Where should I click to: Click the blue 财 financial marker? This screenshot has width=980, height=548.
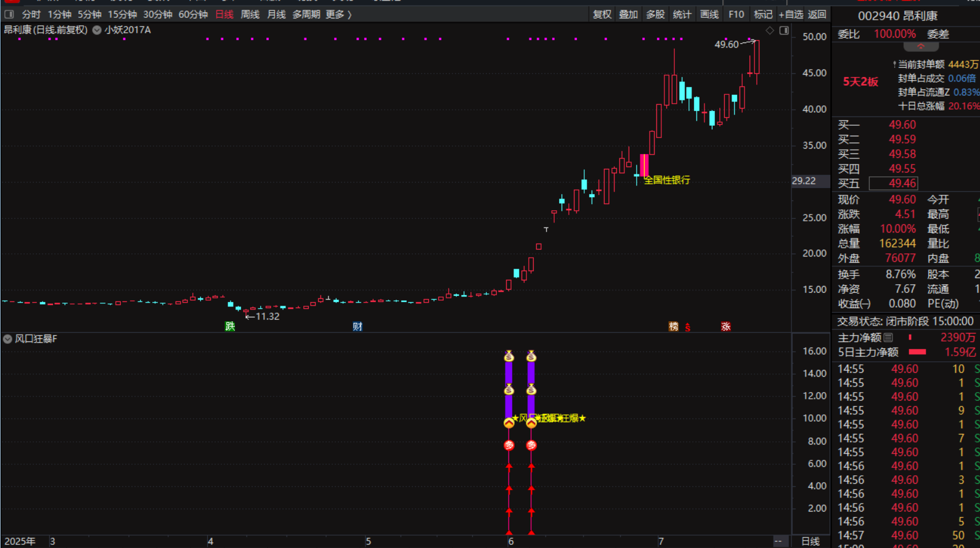[357, 326]
